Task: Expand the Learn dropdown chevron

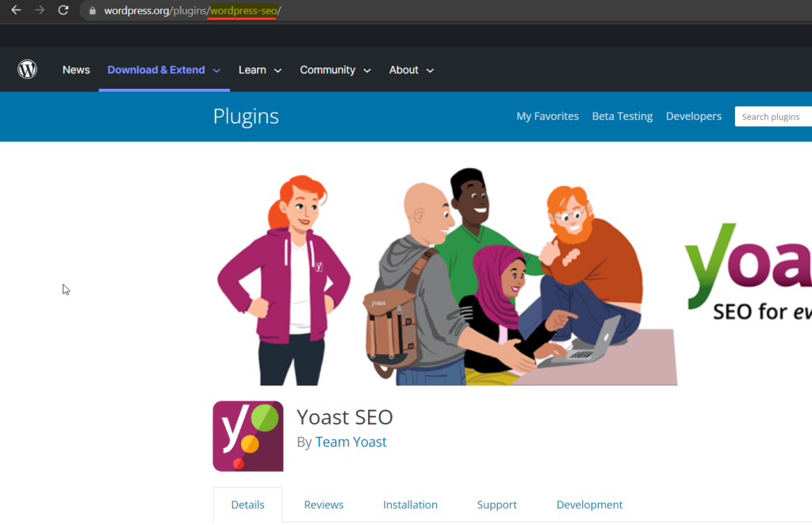Action: pos(278,71)
